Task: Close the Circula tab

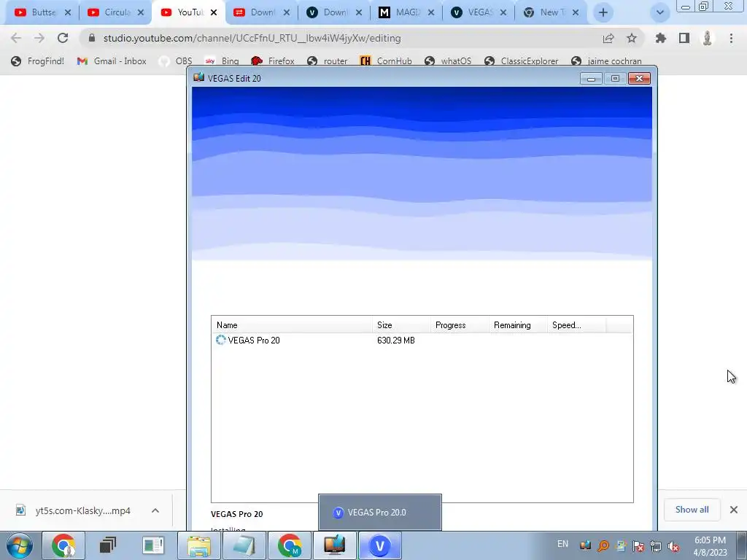Action: 141,13
